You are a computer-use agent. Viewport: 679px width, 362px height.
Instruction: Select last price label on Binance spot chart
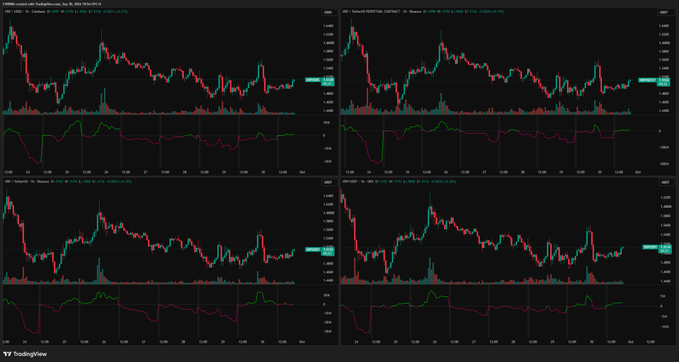[319, 251]
